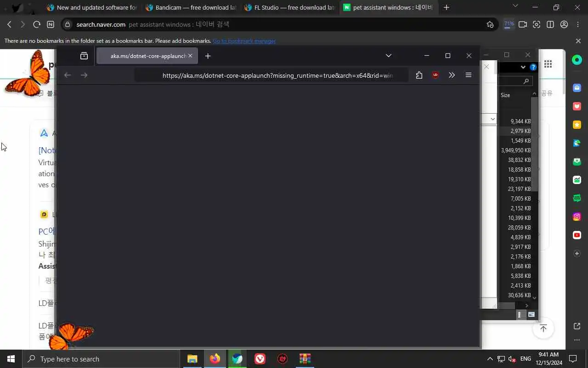This screenshot has width=588, height=368.
Task: Open the green Naver mail sidebar icon
Action: (577, 161)
